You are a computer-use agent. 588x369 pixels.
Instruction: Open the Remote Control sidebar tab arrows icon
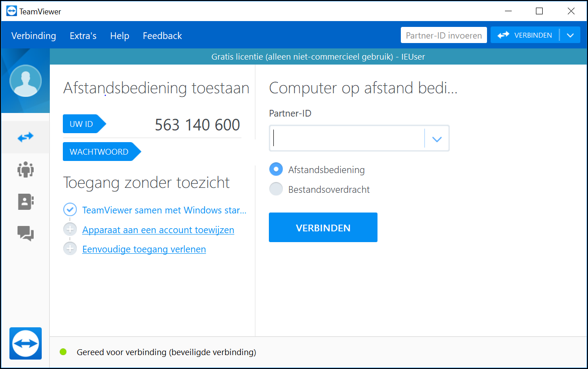pyautogui.click(x=25, y=137)
